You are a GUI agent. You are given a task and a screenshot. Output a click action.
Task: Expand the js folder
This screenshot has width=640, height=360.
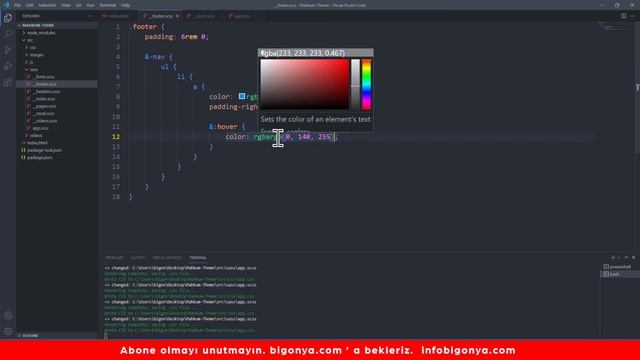click(57, 62)
